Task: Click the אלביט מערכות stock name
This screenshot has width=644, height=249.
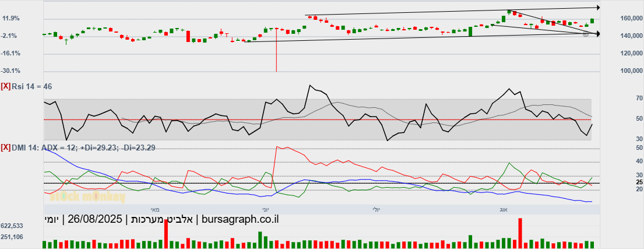Action: 162,219
